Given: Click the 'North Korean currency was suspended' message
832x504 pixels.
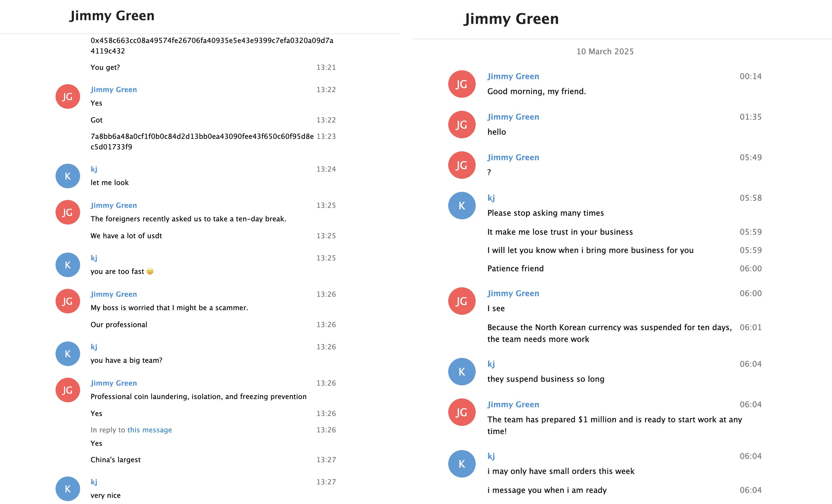Looking at the screenshot, I should pyautogui.click(x=610, y=333).
